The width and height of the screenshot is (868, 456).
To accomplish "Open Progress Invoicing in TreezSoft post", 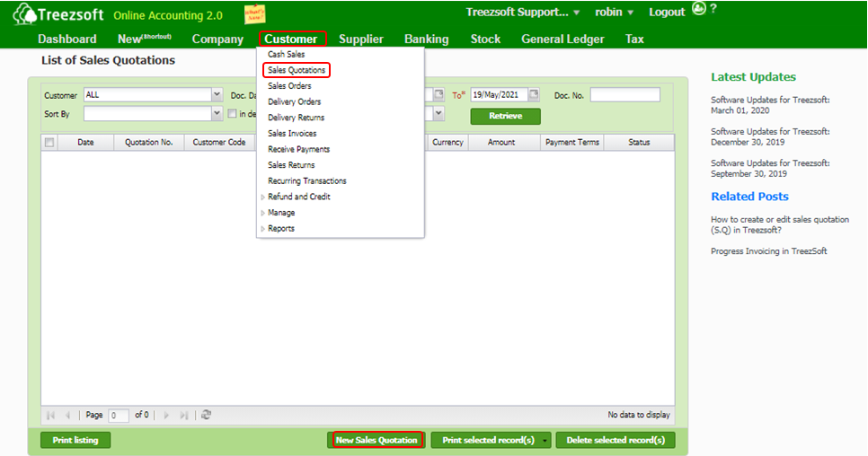I will tap(769, 251).
